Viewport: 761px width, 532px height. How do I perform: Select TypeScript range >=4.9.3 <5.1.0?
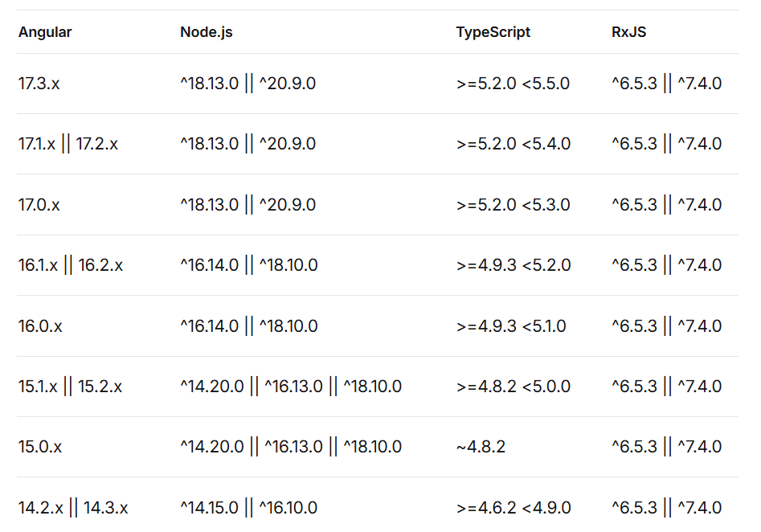click(x=511, y=326)
